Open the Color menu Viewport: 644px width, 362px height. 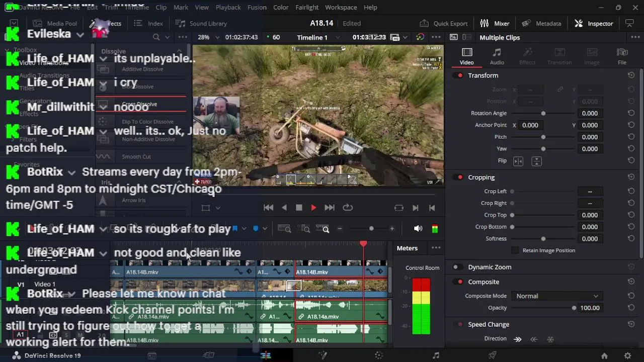pyautogui.click(x=281, y=7)
